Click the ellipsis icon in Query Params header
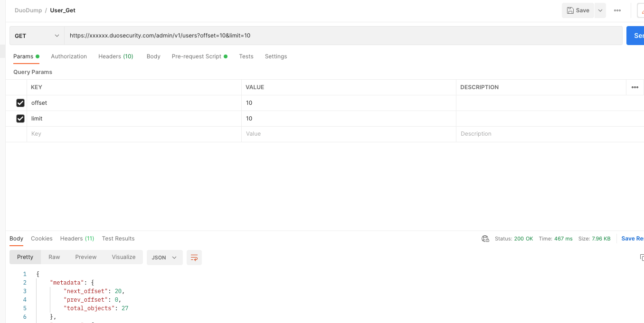 635,87
